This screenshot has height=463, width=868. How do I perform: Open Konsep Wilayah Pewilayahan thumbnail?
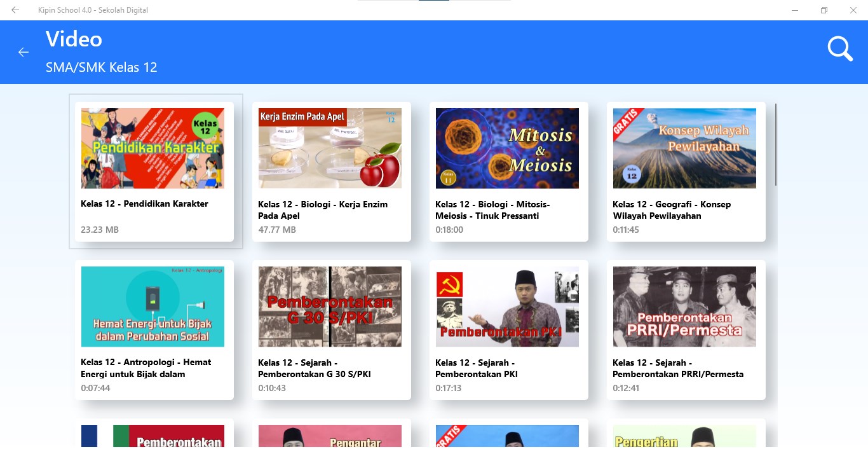pyautogui.click(x=684, y=148)
